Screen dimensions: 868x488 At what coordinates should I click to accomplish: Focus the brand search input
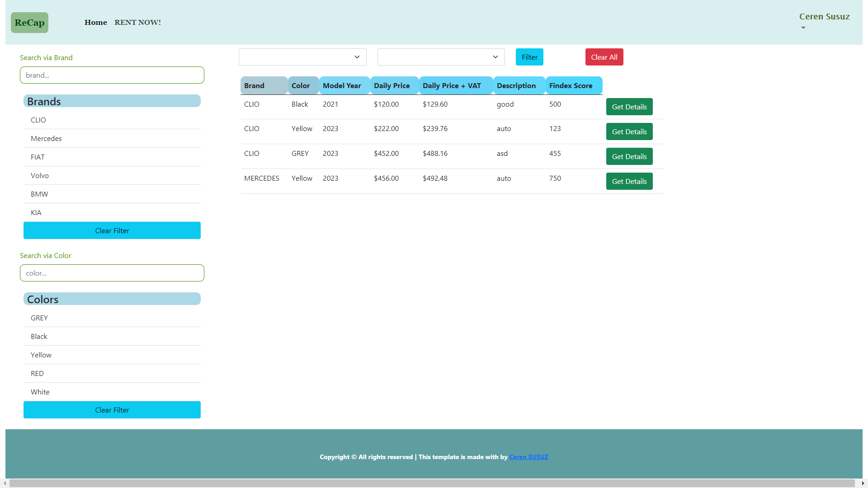(x=112, y=75)
